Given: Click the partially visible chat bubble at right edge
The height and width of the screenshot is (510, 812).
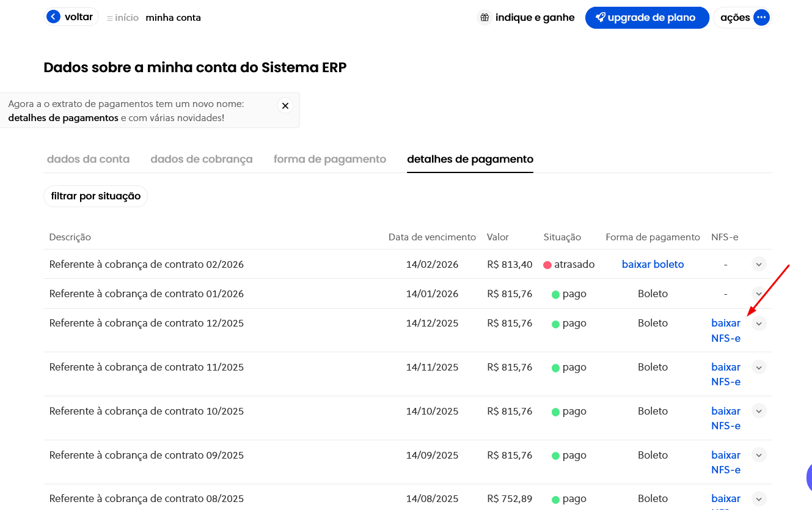Looking at the screenshot, I should (808, 477).
